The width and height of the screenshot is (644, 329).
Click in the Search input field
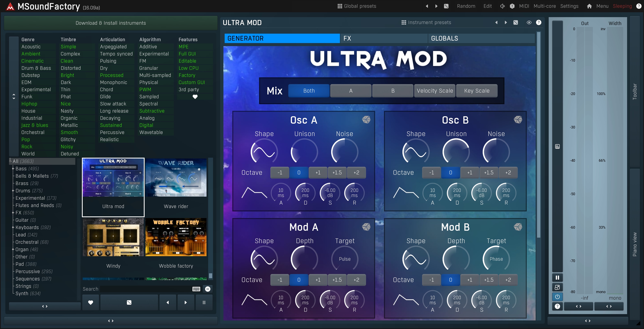(x=146, y=289)
